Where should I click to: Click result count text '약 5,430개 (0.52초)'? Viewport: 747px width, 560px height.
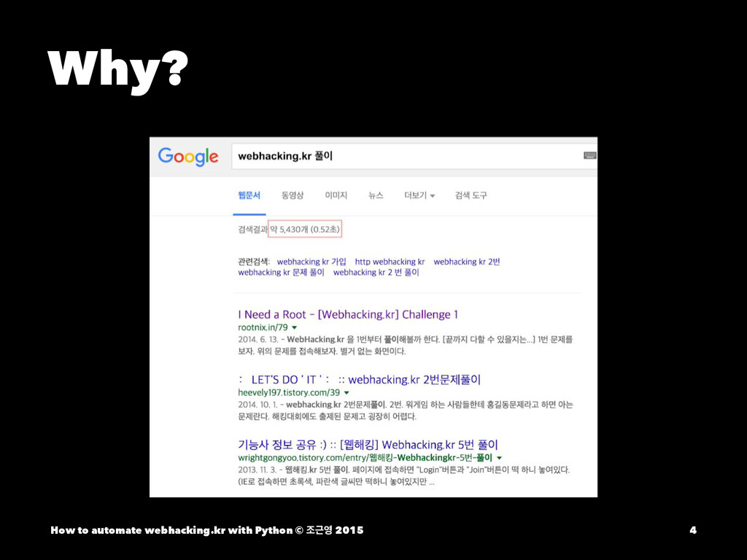coord(305,229)
